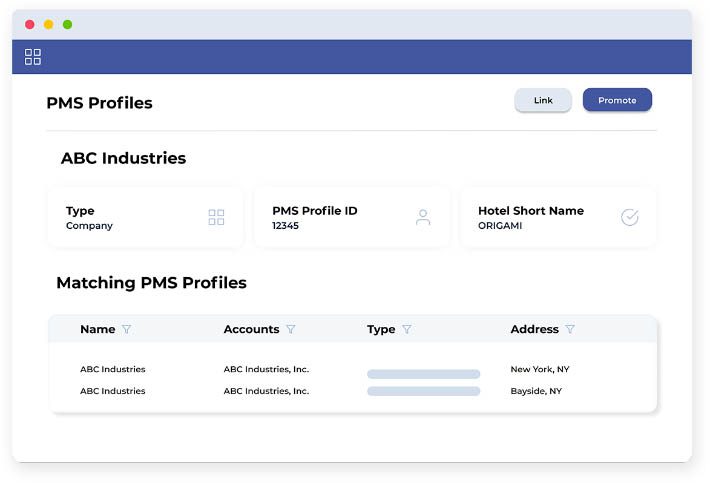Click the Address column header
Viewport: 710px width, 483px height.
click(x=534, y=329)
